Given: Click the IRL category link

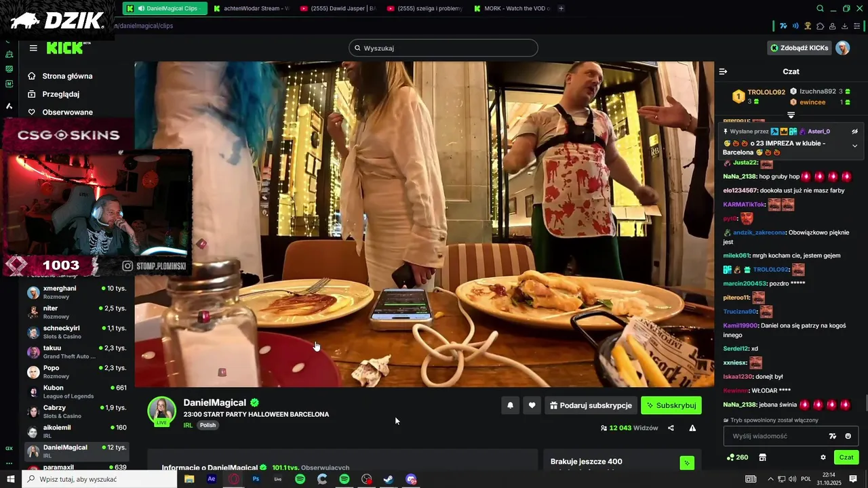Looking at the screenshot, I should [x=188, y=426].
